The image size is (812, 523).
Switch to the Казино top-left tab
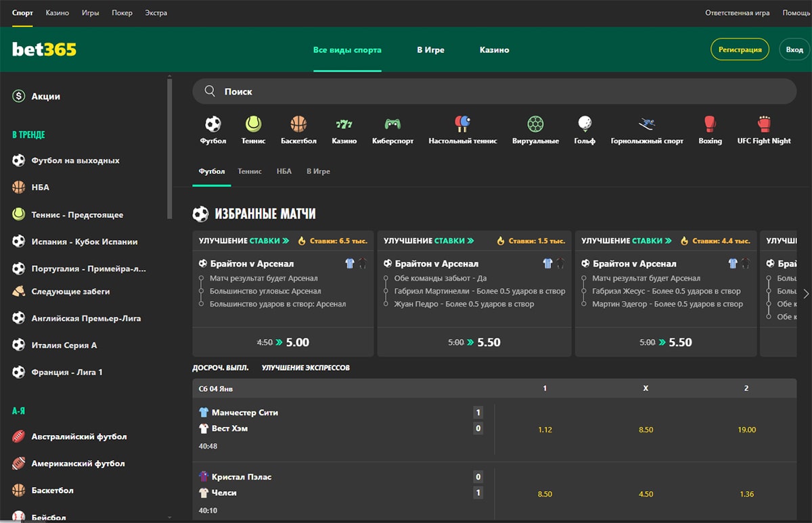point(57,13)
